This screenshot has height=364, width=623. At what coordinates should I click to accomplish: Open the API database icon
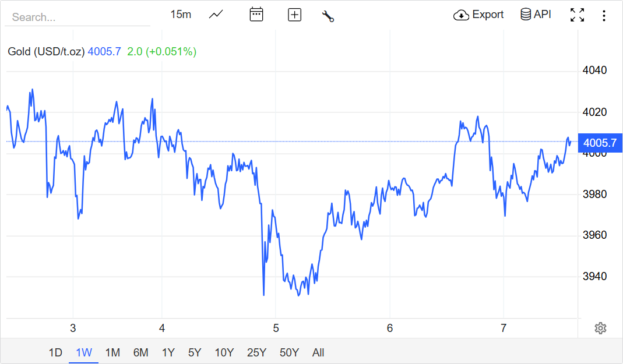(526, 15)
